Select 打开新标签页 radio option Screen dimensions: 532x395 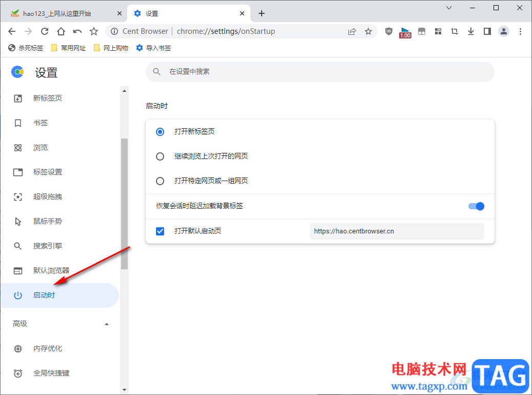click(160, 132)
